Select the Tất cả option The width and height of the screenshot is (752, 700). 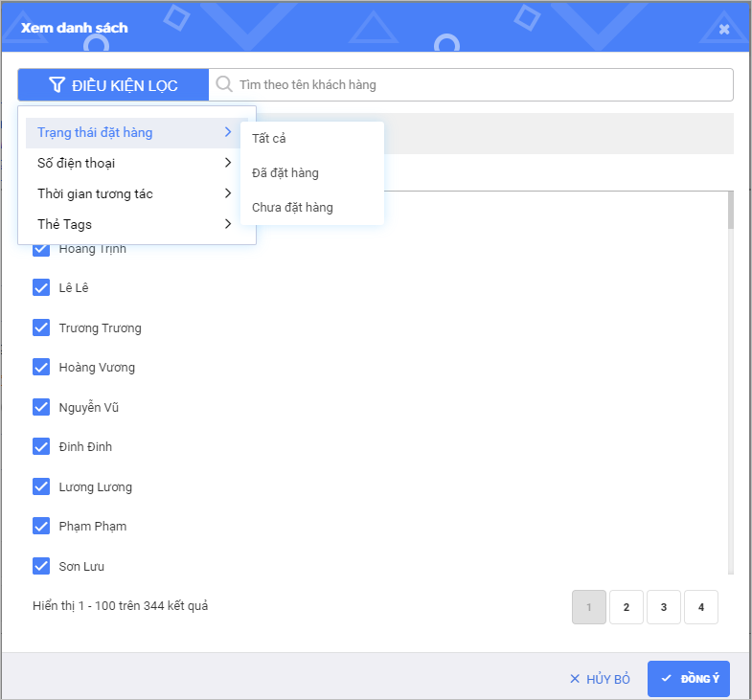(x=269, y=139)
